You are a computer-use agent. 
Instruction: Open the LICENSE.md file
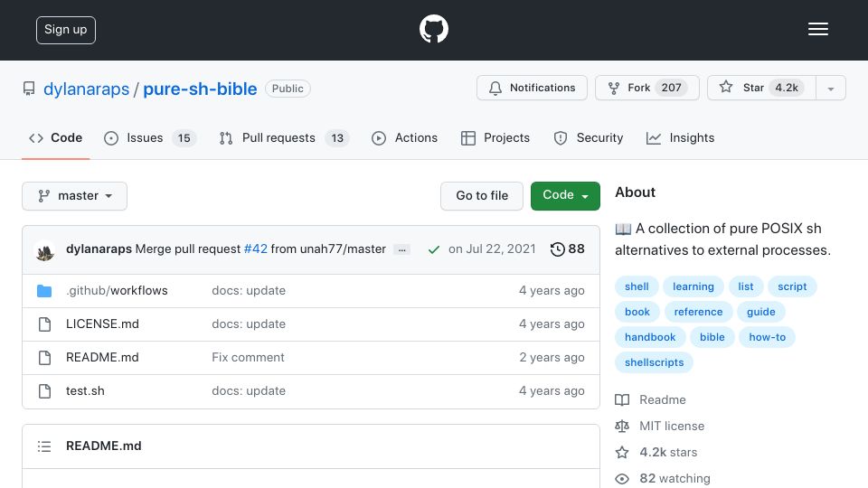click(102, 324)
